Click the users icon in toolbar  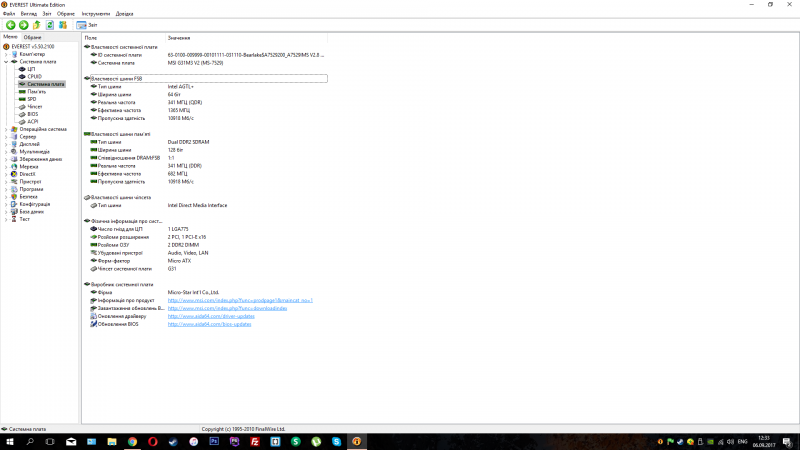pos(63,25)
